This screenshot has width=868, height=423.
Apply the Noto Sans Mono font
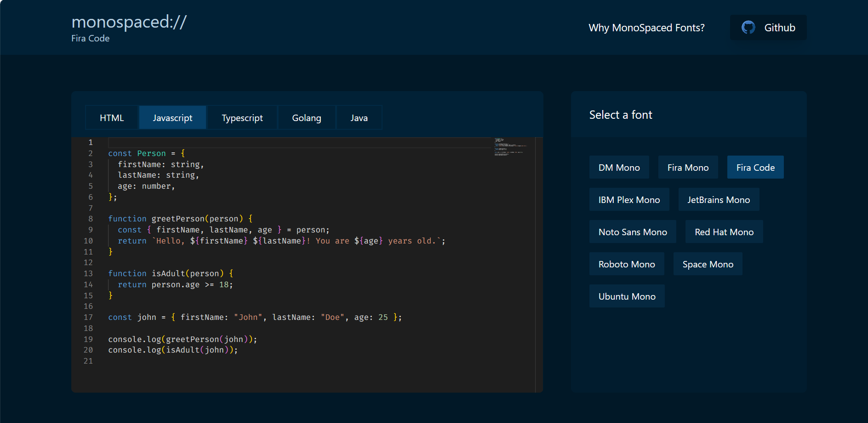[633, 232]
